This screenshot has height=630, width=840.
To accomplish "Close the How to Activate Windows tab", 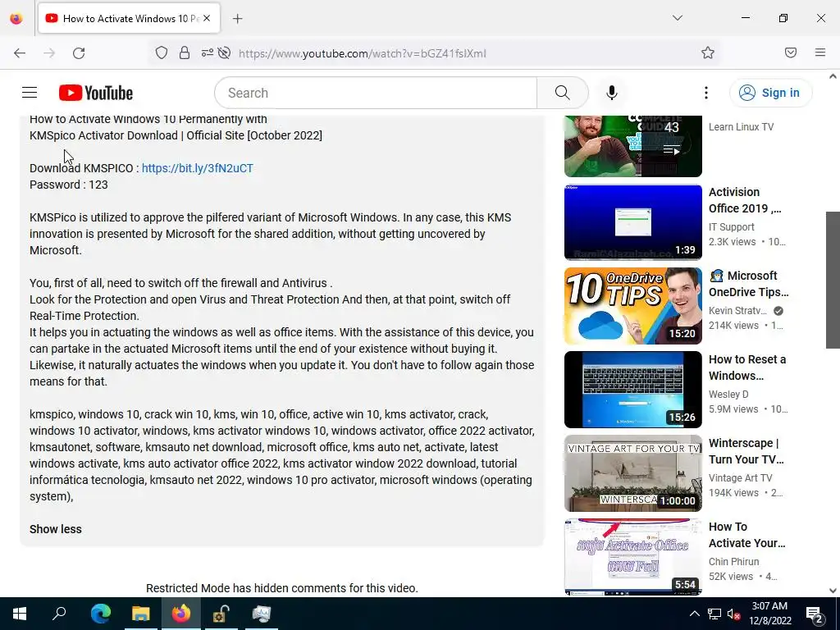I will [207, 18].
